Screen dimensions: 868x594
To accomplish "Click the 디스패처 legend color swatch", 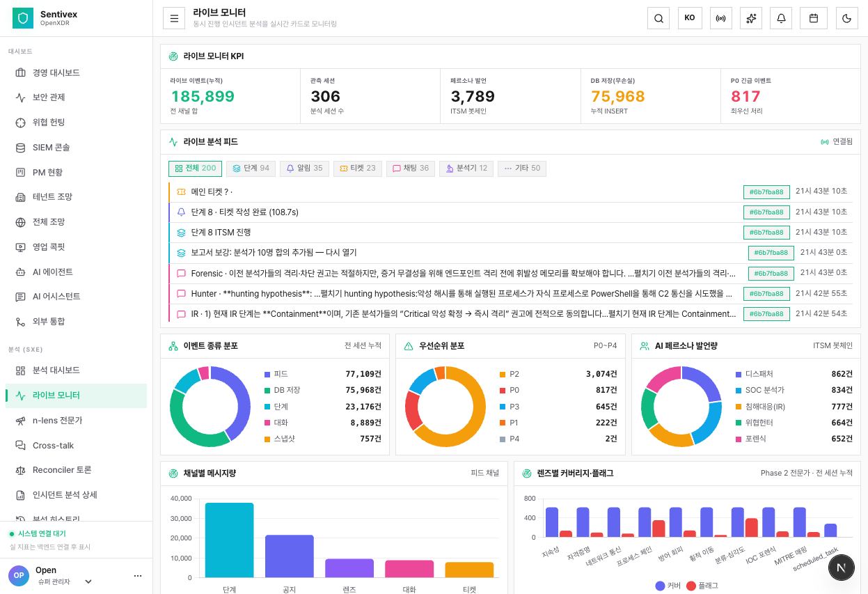I will tap(739, 375).
